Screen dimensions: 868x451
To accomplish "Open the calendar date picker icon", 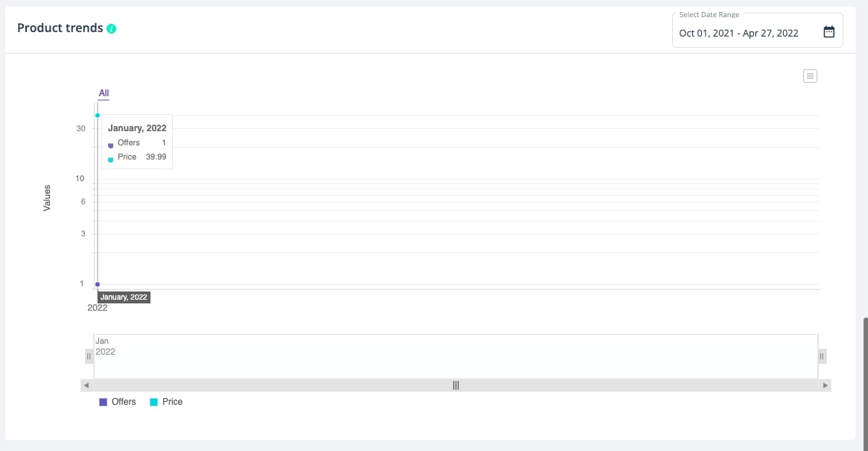I will [829, 31].
